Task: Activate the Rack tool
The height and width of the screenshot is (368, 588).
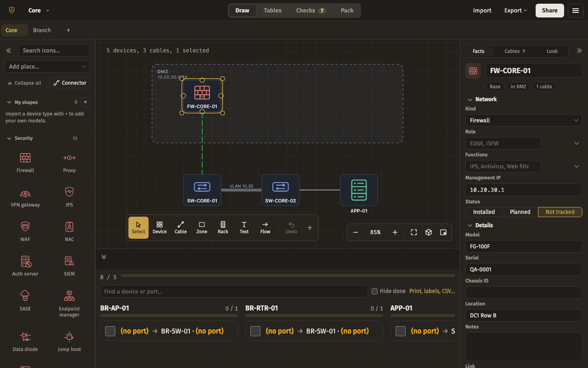Action: (223, 228)
